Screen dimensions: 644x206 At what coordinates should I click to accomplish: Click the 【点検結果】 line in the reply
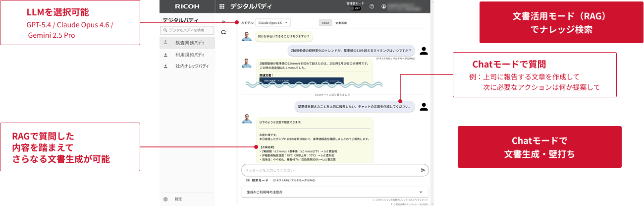coord(267,147)
